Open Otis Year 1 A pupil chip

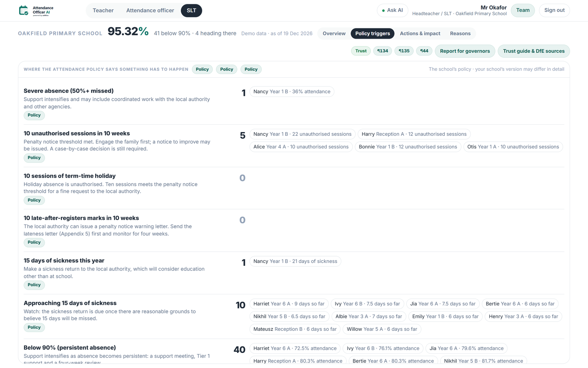(513, 147)
